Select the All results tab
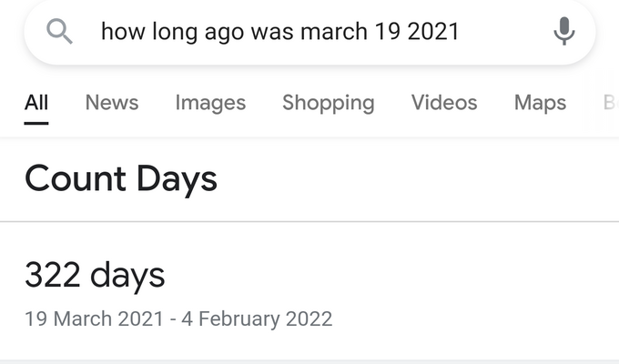The height and width of the screenshot is (364, 619). [36, 103]
